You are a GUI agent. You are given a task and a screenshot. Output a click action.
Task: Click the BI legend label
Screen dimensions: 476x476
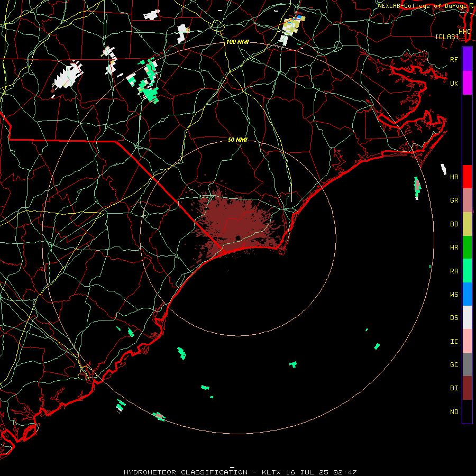[454, 388]
